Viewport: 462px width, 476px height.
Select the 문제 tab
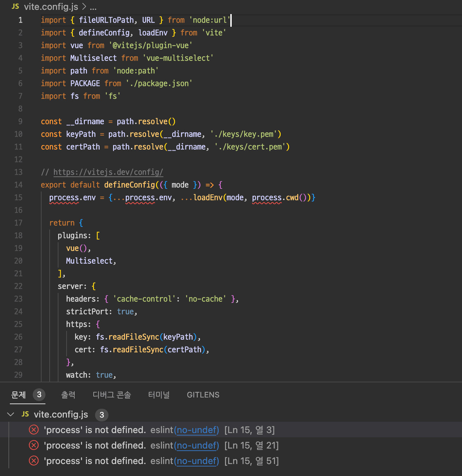click(x=19, y=395)
